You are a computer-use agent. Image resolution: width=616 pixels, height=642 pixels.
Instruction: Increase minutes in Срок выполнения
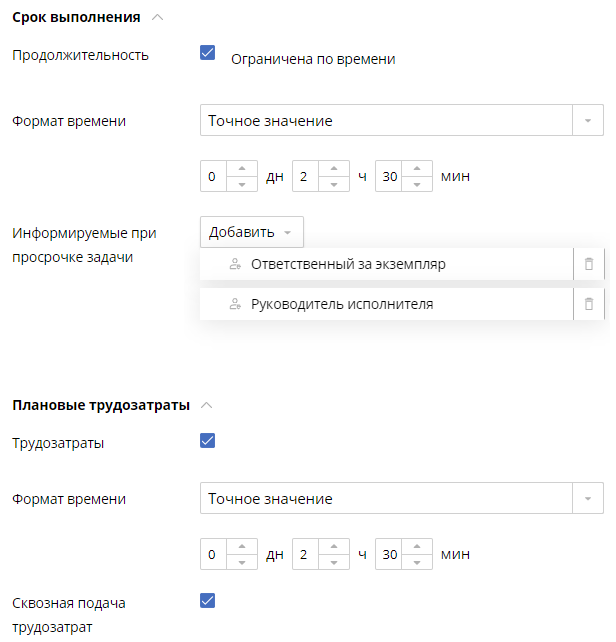click(x=417, y=169)
